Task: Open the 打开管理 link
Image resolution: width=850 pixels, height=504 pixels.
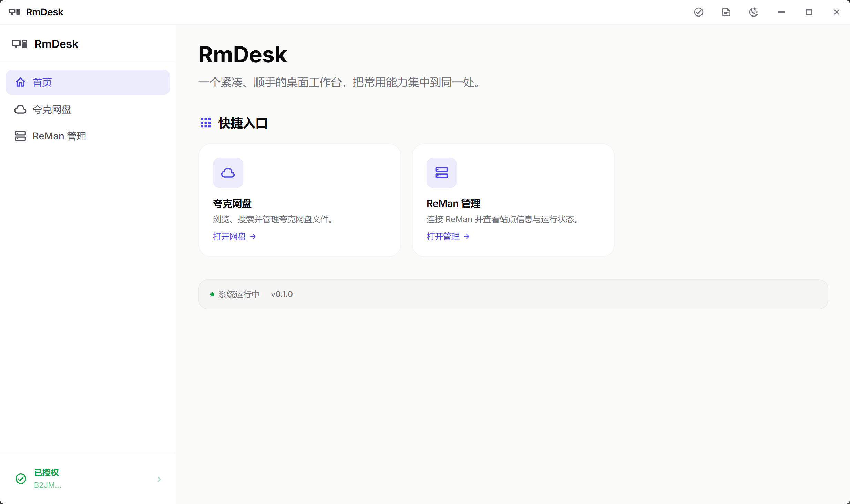Action: coord(448,237)
